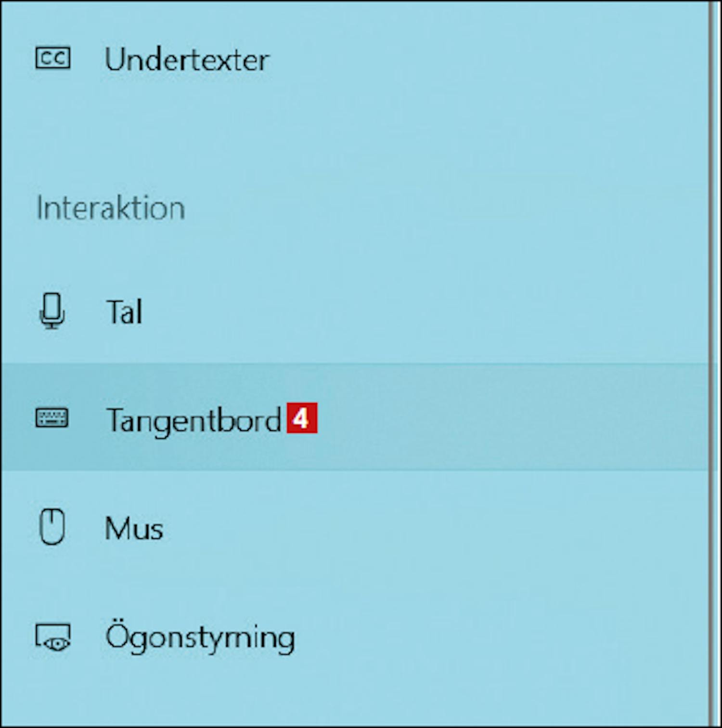Viewport: 722px width, 728px height.
Task: Click the eye control screen icon
Action: coord(53,637)
